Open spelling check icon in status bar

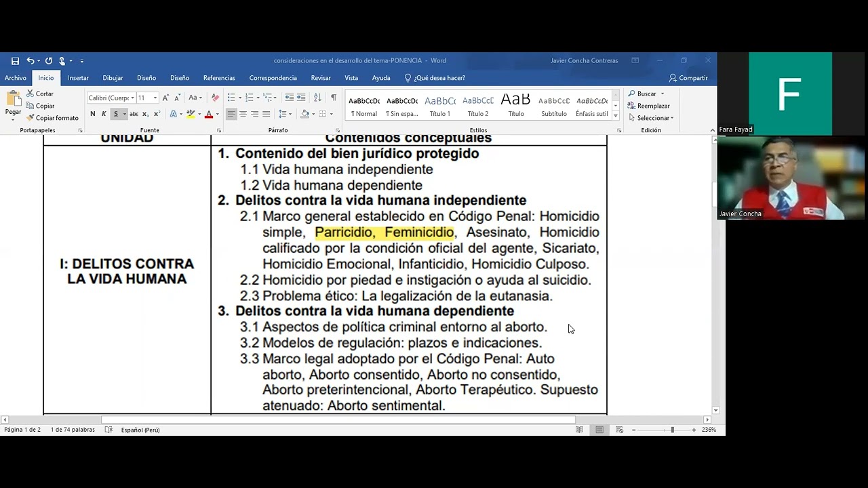[108, 430]
